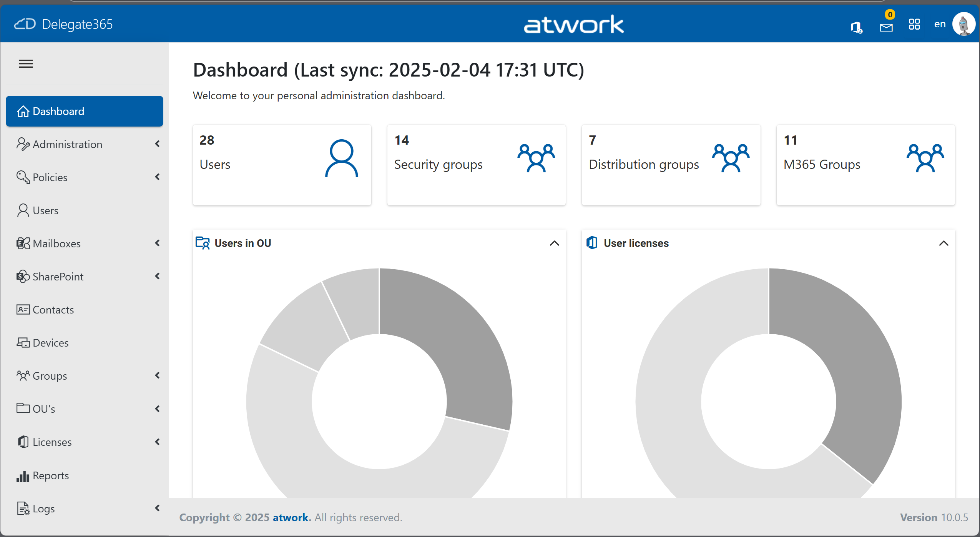Expand the Groups submenu arrow
The image size is (980, 537).
(157, 375)
